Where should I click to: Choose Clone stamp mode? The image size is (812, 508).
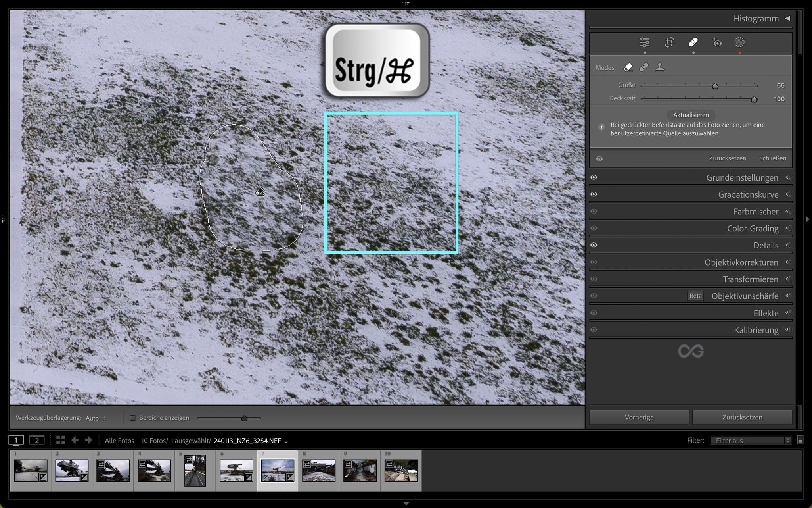pos(660,67)
